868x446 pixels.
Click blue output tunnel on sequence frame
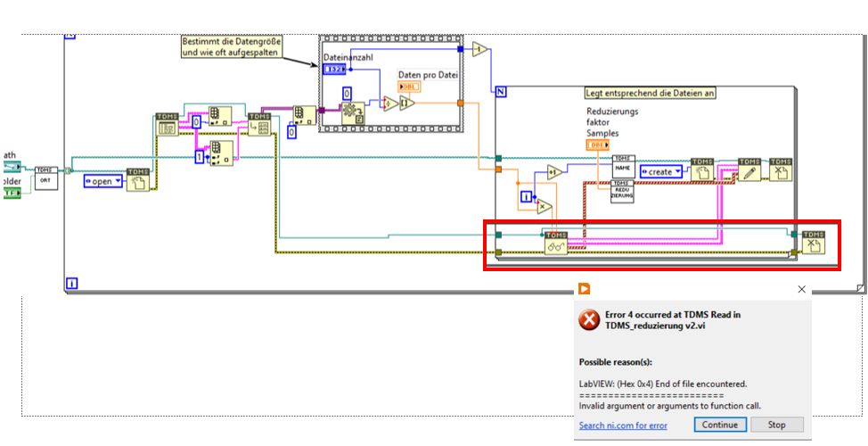click(x=461, y=49)
